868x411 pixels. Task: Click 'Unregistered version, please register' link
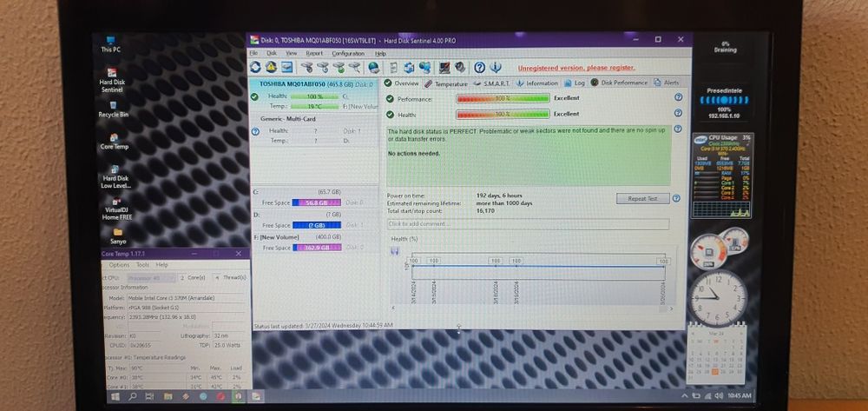click(x=575, y=68)
